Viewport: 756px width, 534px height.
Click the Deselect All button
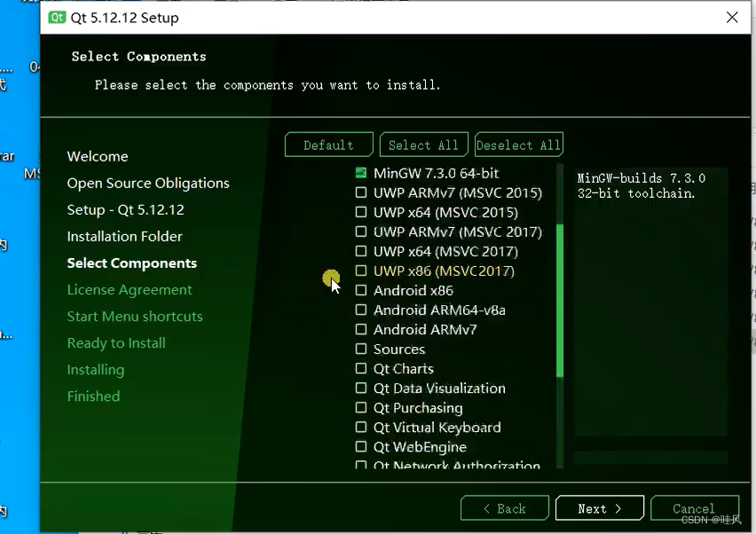[x=519, y=145]
